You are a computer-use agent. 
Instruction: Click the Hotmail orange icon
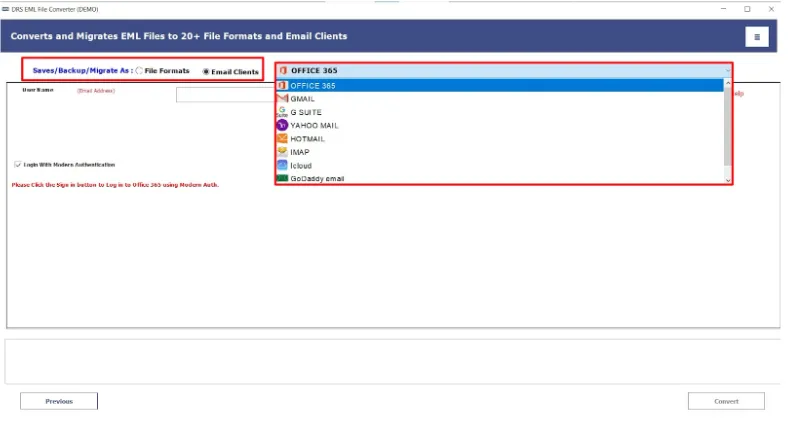[x=282, y=139]
